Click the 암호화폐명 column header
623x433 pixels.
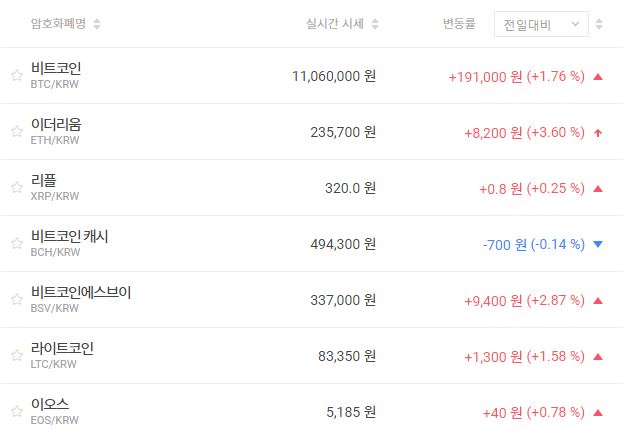(59, 23)
